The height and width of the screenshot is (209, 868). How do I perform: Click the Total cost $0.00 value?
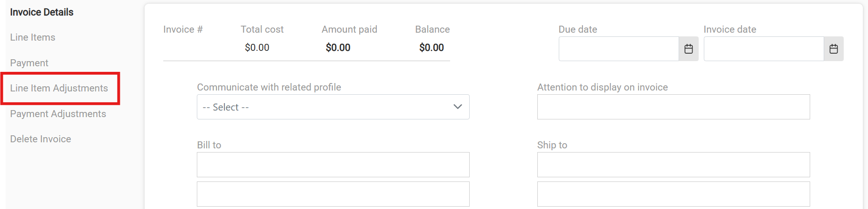point(257,48)
